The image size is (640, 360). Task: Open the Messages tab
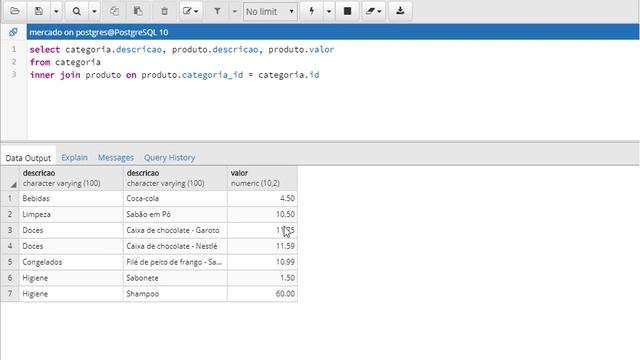116,158
